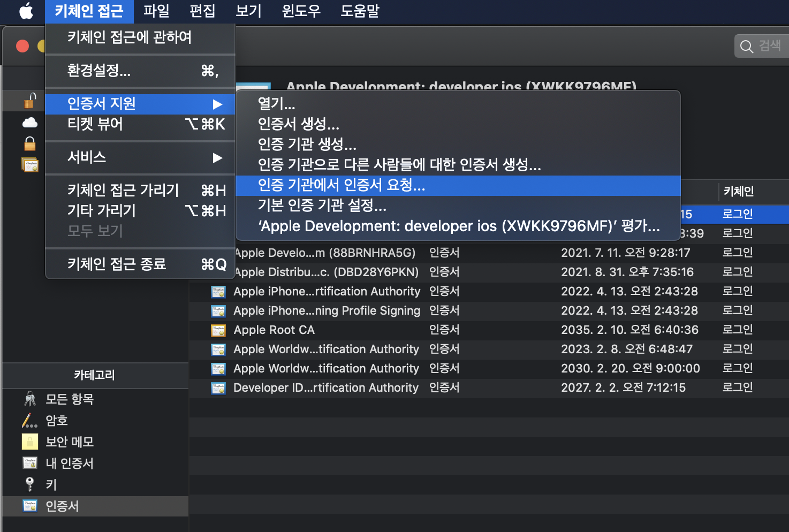Open the 키체인 접근 application menu
The height and width of the screenshot is (532, 789).
point(89,11)
